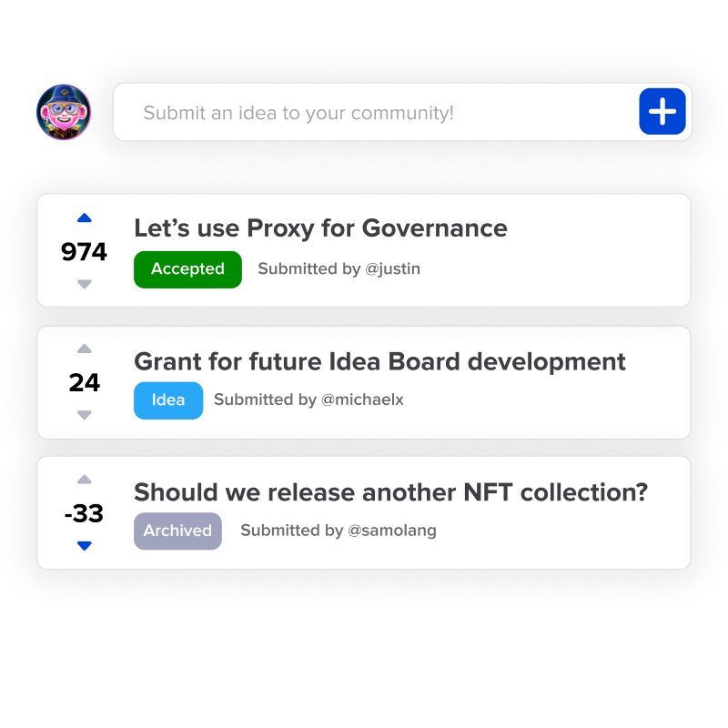
Task: Open the user avatar profile picture
Action: [64, 112]
